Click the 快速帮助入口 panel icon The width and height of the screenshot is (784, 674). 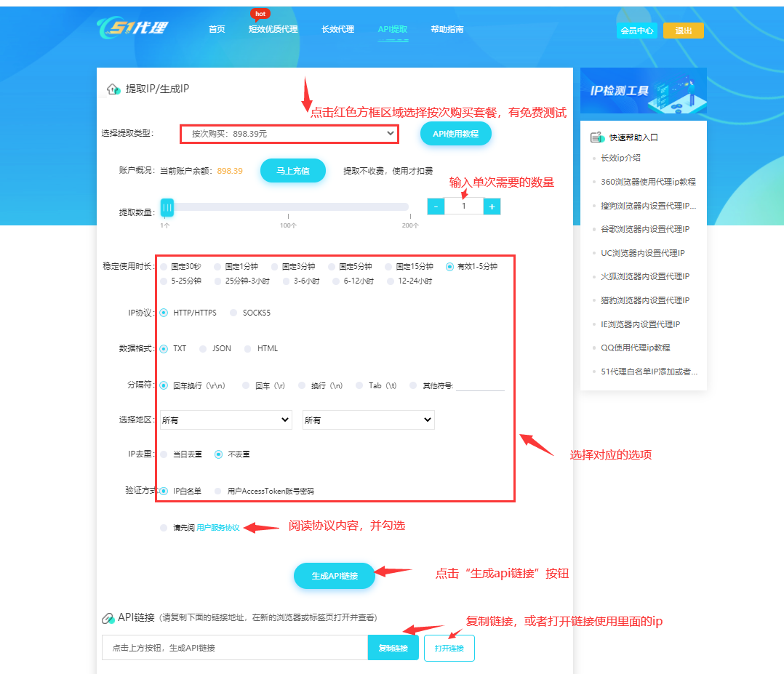[598, 137]
